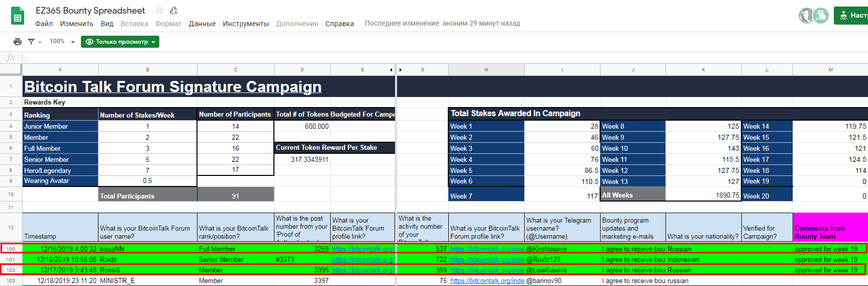Open the Только просмотр view-only dropdown

pos(120,42)
